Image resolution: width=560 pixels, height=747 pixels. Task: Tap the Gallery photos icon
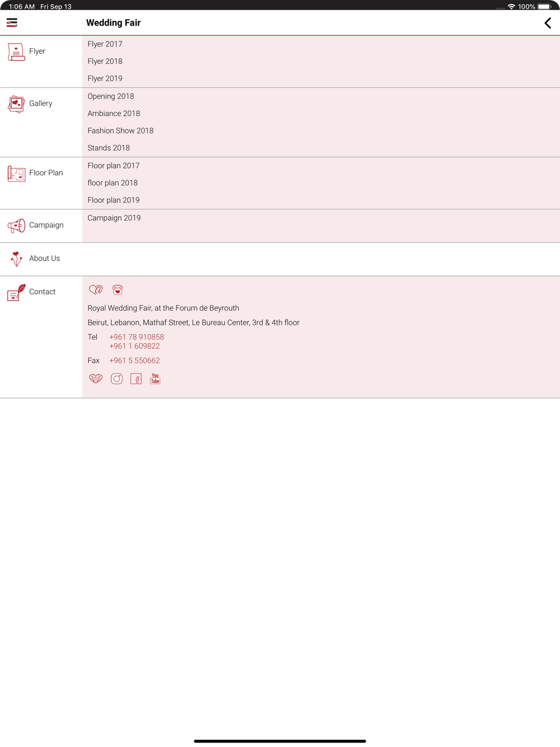(16, 104)
